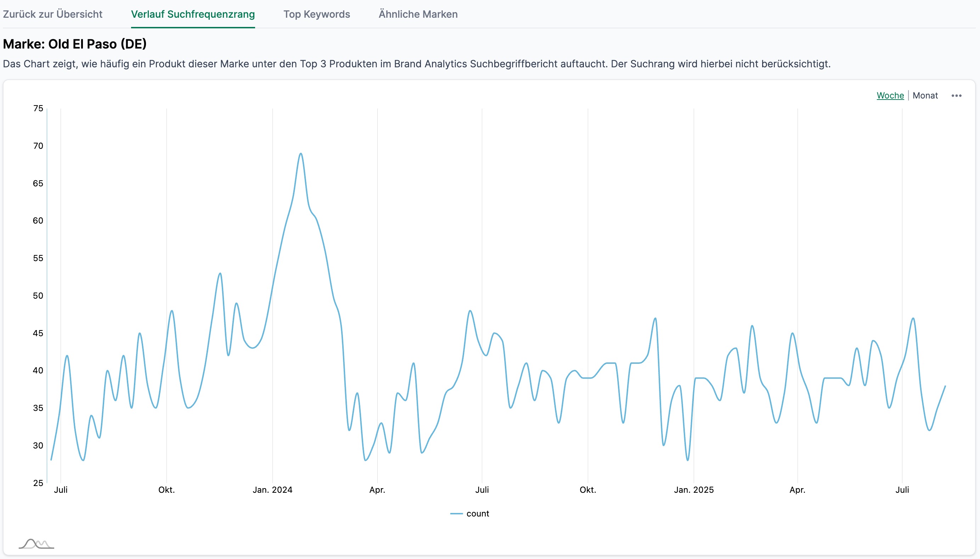Click the line's final data point at far right
Viewport: 980px width, 559px height.
[x=945, y=386]
